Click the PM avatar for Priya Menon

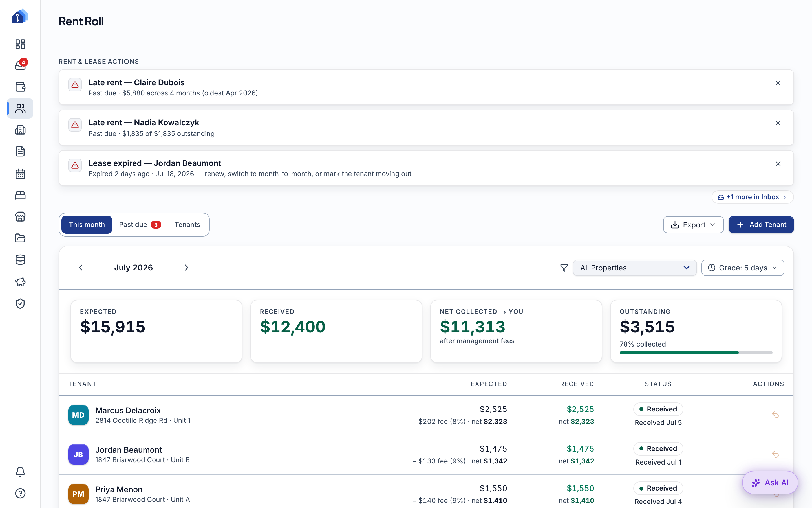point(78,494)
